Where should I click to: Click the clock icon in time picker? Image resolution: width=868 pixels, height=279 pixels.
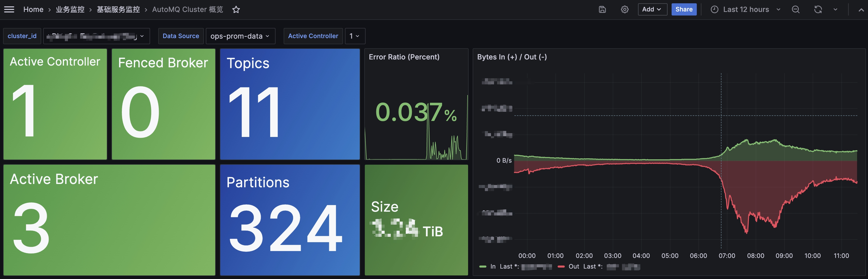[714, 9]
